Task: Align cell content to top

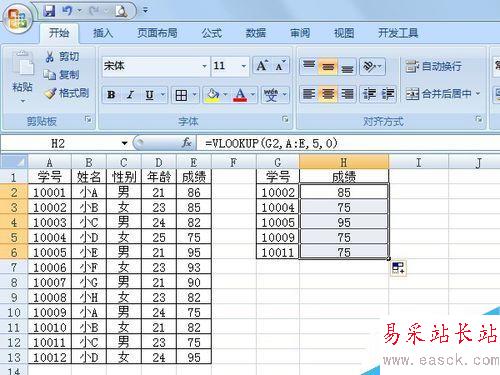Action: pos(309,66)
